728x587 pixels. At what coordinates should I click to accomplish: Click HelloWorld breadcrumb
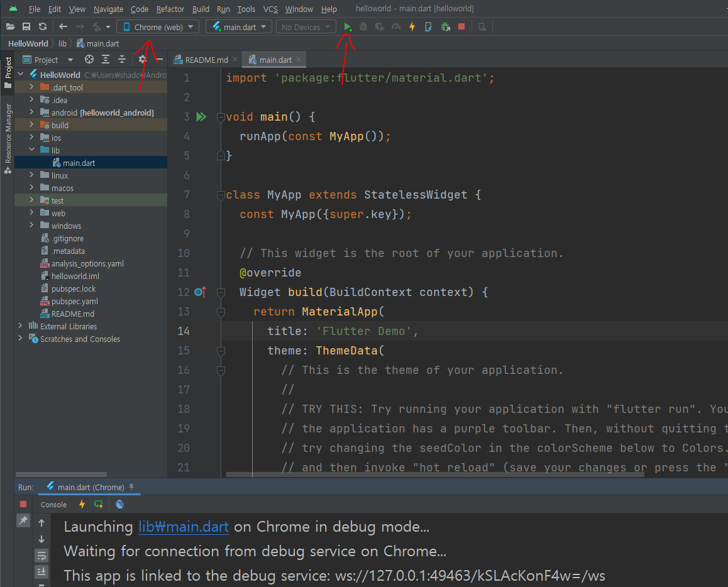click(x=28, y=43)
